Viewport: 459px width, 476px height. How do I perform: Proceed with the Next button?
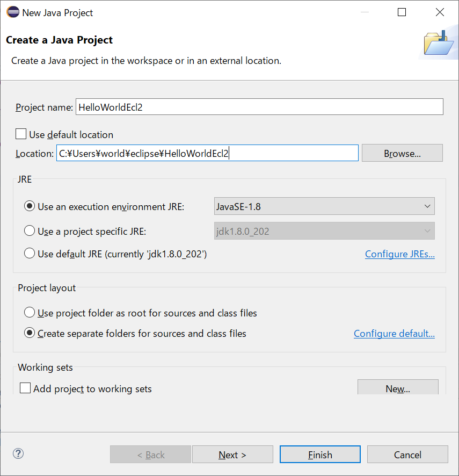click(232, 454)
